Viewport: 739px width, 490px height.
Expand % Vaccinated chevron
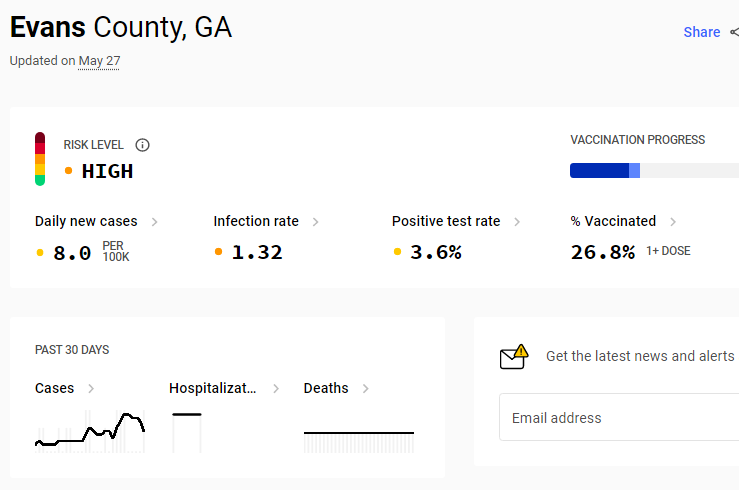tap(673, 222)
